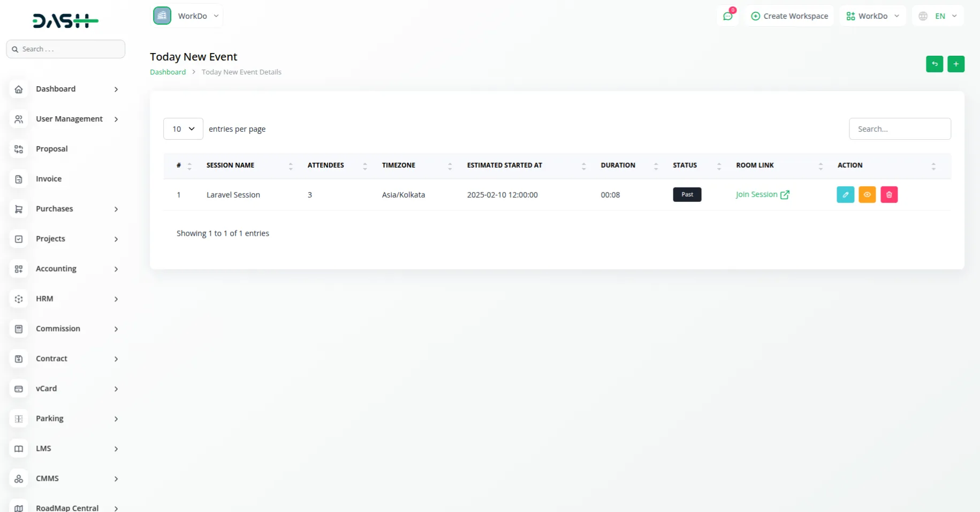Expand the Accounting menu chevron
The height and width of the screenshot is (512, 980).
click(116, 269)
